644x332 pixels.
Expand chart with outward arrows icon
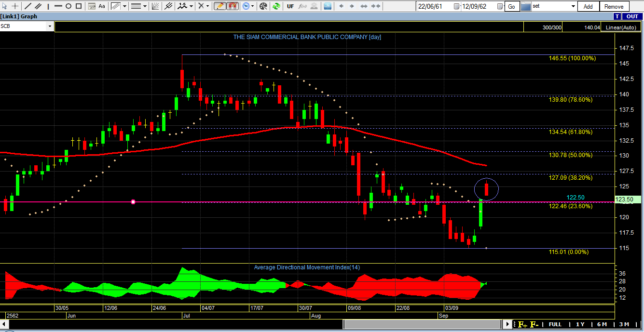click(364, 6)
